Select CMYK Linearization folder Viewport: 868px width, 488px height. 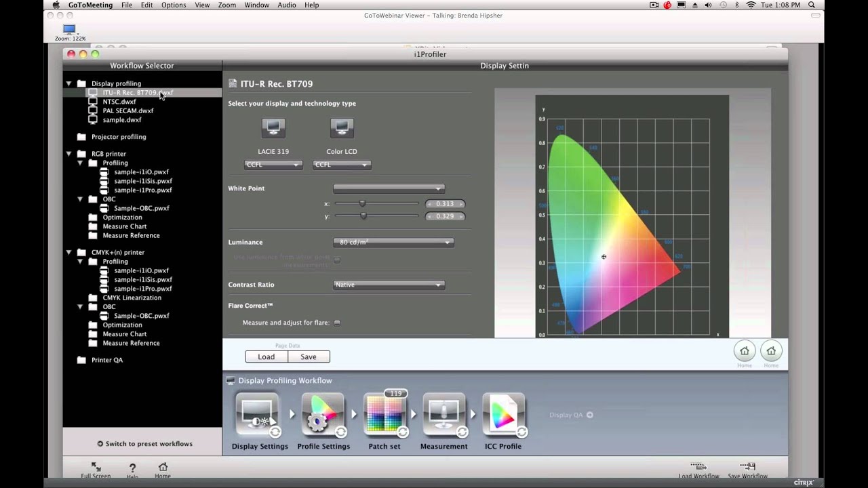pos(132,298)
